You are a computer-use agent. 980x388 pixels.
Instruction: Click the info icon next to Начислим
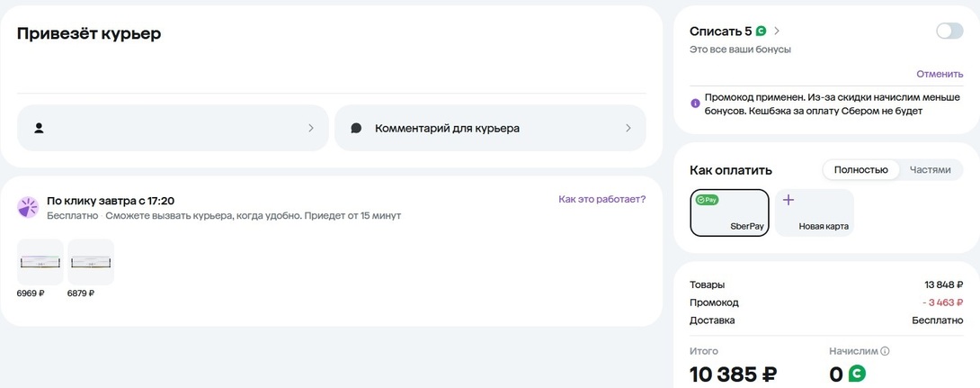(885, 351)
